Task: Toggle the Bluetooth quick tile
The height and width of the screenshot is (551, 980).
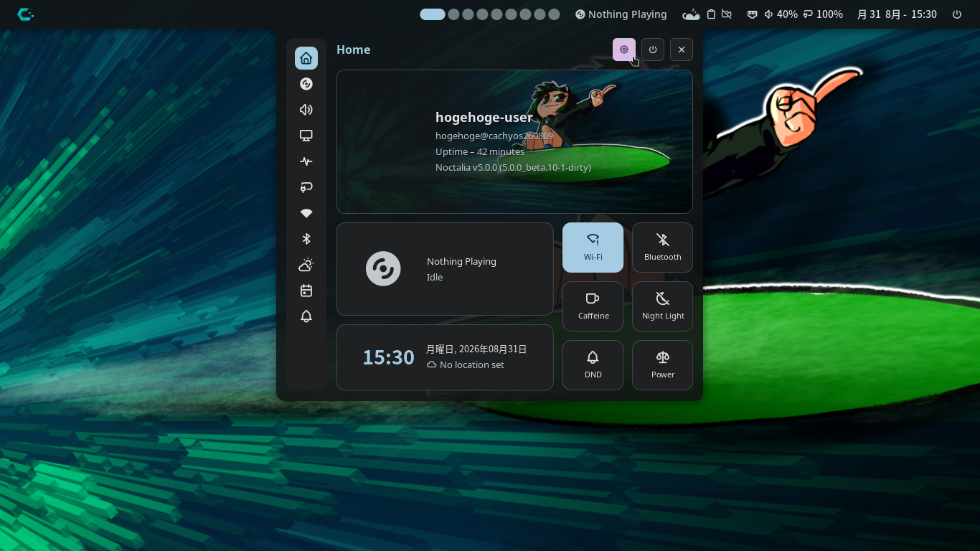Action: pos(662,248)
